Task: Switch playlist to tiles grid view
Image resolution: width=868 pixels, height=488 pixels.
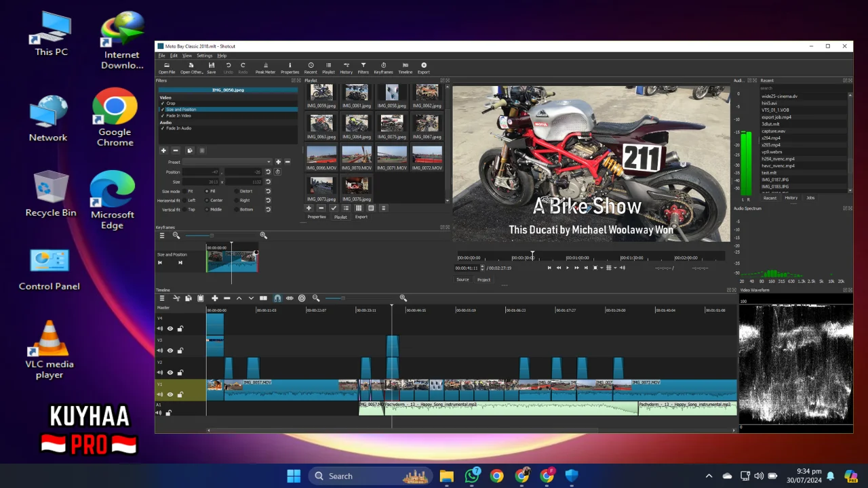Action: click(x=359, y=208)
